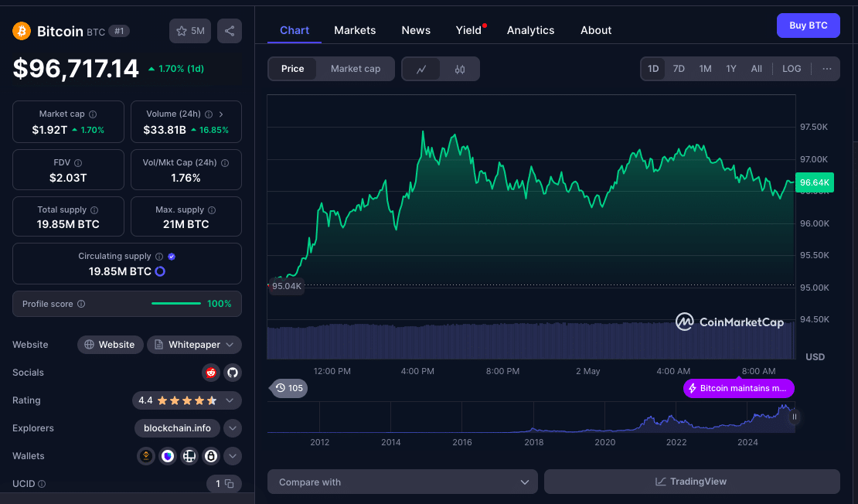The height and width of the screenshot is (504, 858).
Task: Open the Yield tab
Action: tap(469, 31)
